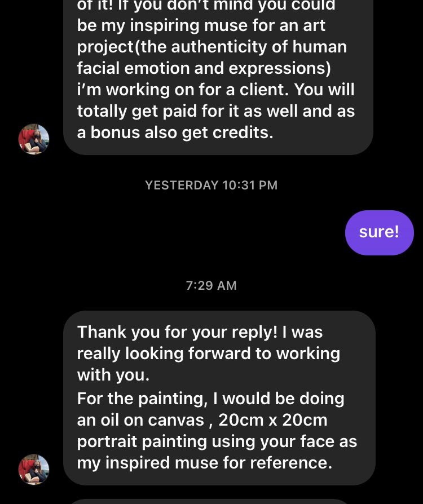Viewport: 423px width, 504px height.
Task: Select the line "a bonus also get credits."
Action: [175, 132]
